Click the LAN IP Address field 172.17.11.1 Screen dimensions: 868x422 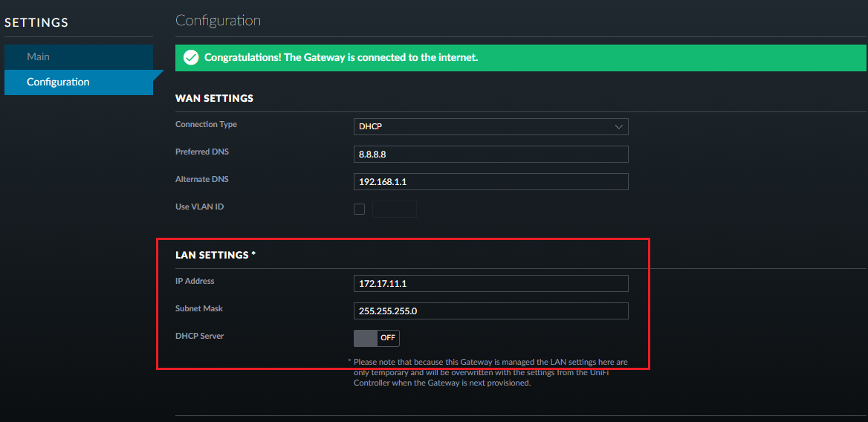pos(490,283)
